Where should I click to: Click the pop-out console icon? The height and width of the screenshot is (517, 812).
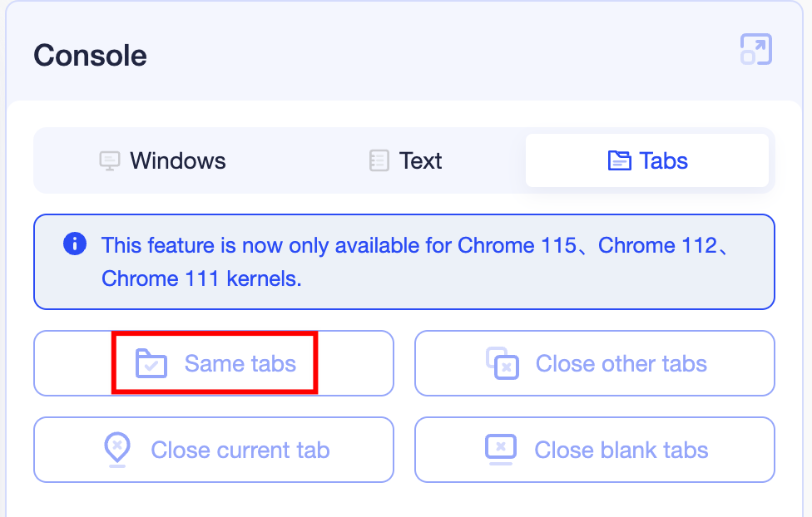coord(755,50)
